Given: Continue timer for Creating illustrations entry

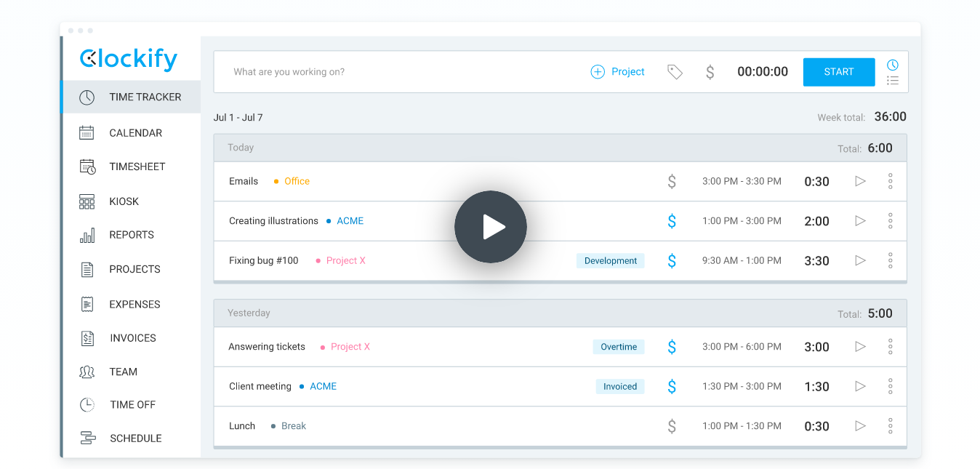Looking at the screenshot, I should pos(861,221).
